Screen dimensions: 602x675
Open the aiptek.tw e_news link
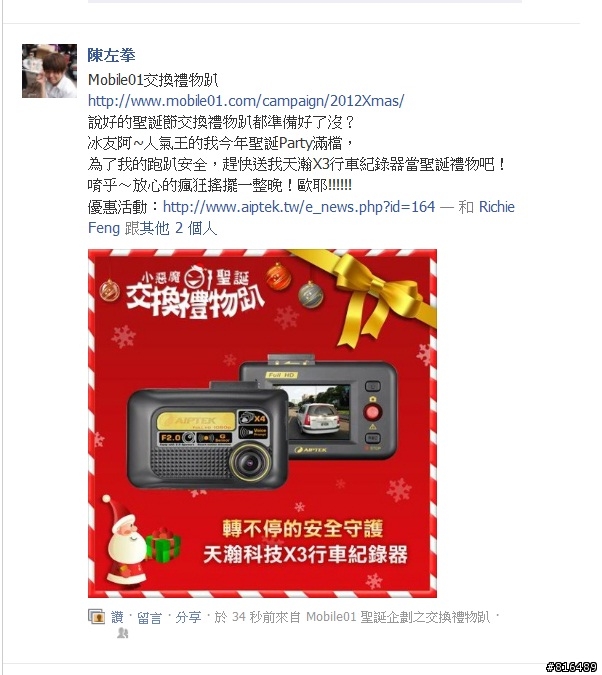click(299, 207)
